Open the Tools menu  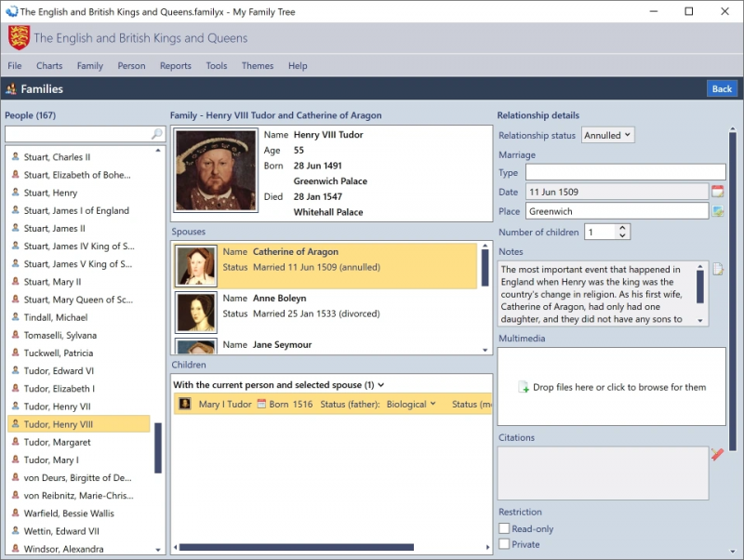(217, 65)
